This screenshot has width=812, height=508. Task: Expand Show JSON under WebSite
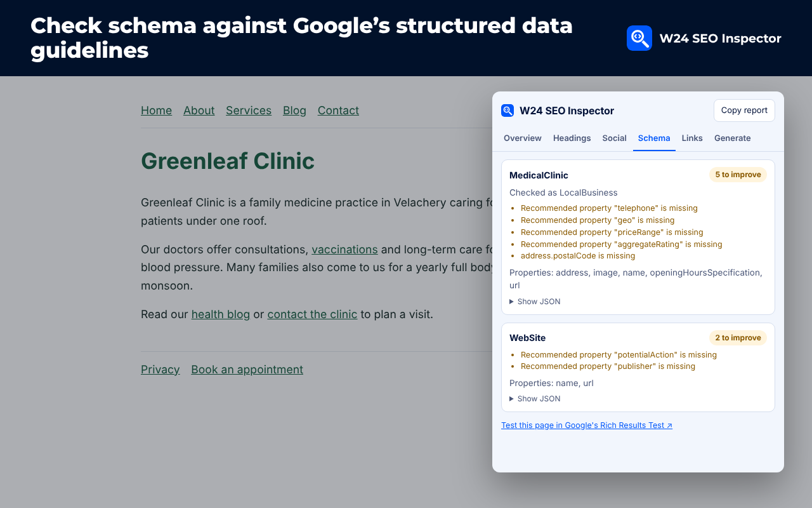click(535, 399)
